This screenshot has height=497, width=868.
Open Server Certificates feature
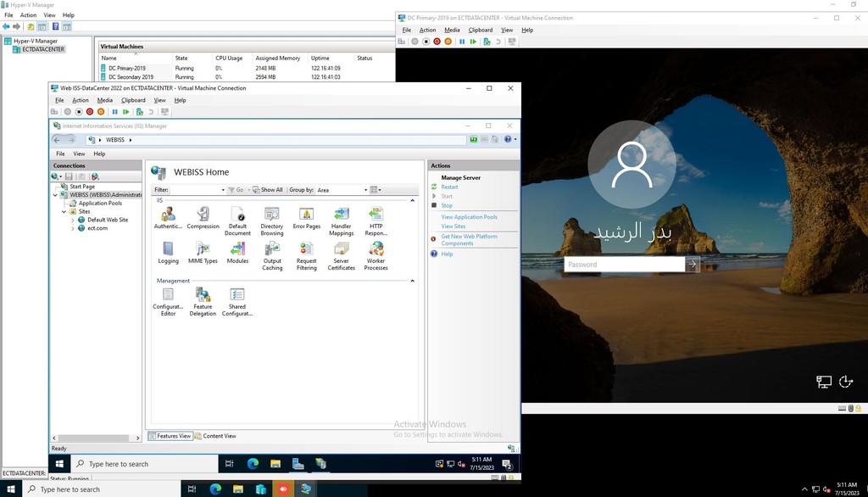[x=341, y=256]
